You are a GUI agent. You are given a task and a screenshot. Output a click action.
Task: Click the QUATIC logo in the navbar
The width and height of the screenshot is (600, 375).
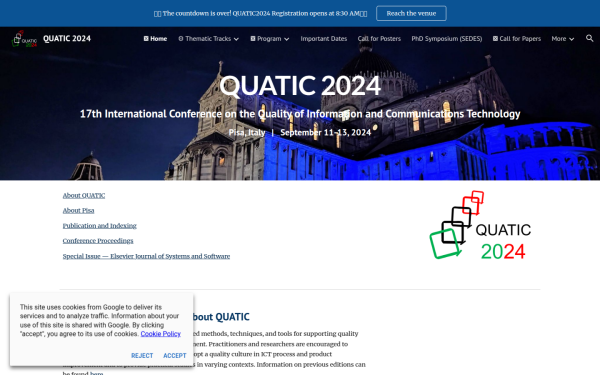point(24,39)
